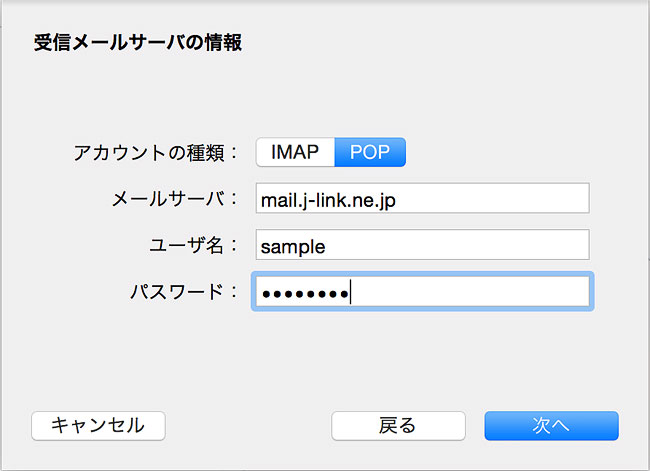Click the heading 受信メールサーバの情報
The height and width of the screenshot is (471, 650).
click(138, 43)
